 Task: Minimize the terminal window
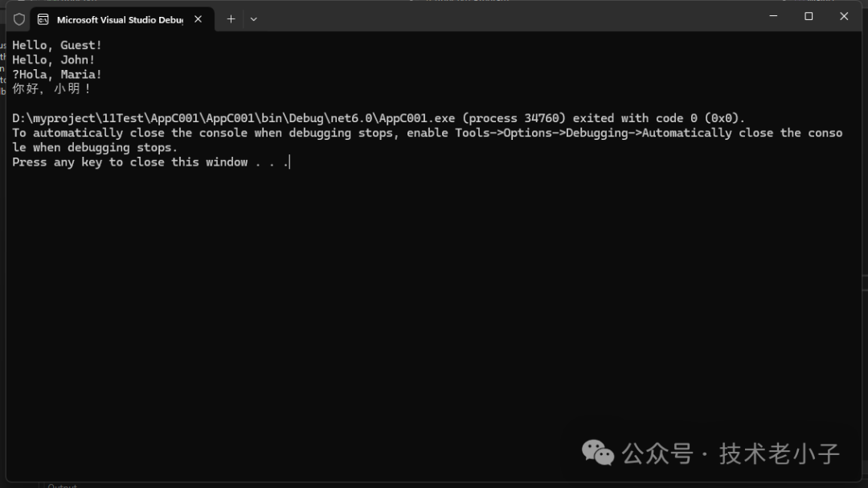(x=773, y=16)
